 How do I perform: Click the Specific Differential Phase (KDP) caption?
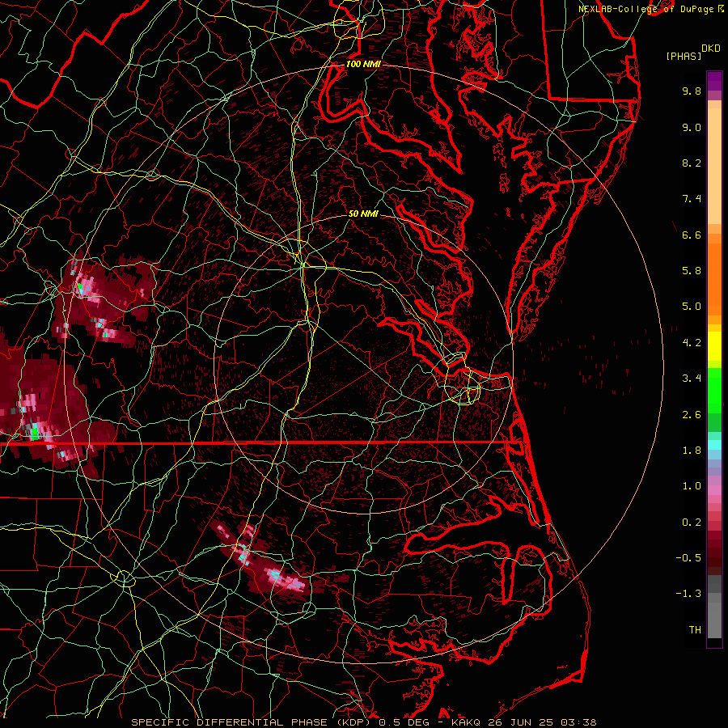click(251, 722)
